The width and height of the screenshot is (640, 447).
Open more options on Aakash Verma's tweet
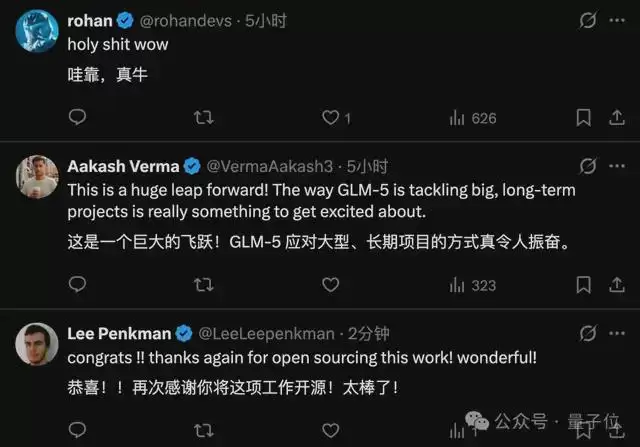(619, 166)
